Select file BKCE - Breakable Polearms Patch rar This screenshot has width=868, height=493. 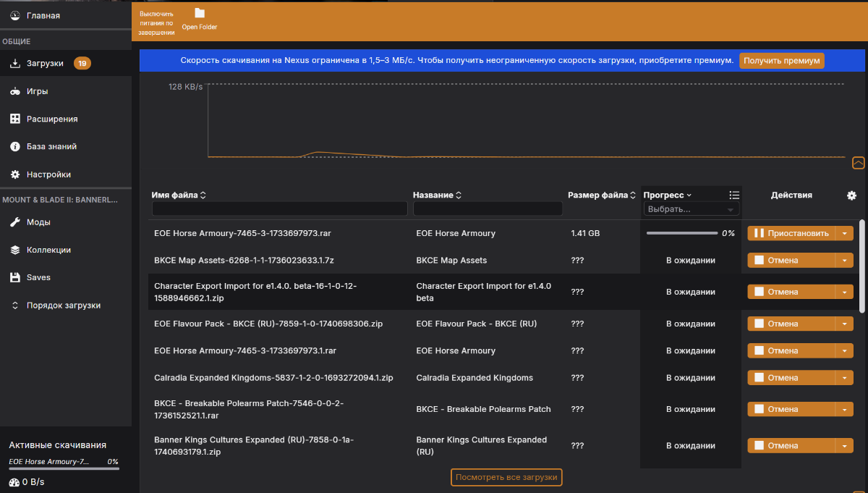click(249, 409)
